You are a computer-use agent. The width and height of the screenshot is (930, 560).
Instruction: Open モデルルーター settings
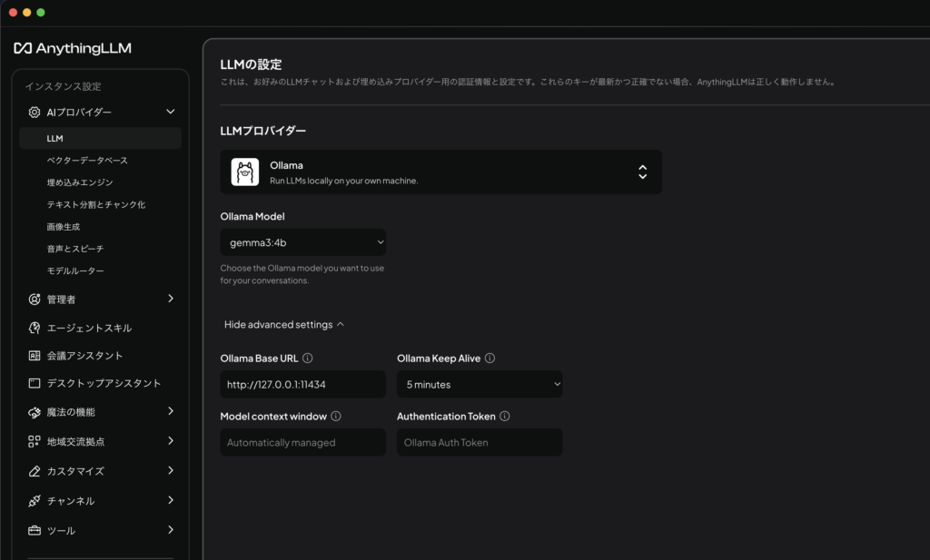(75, 270)
